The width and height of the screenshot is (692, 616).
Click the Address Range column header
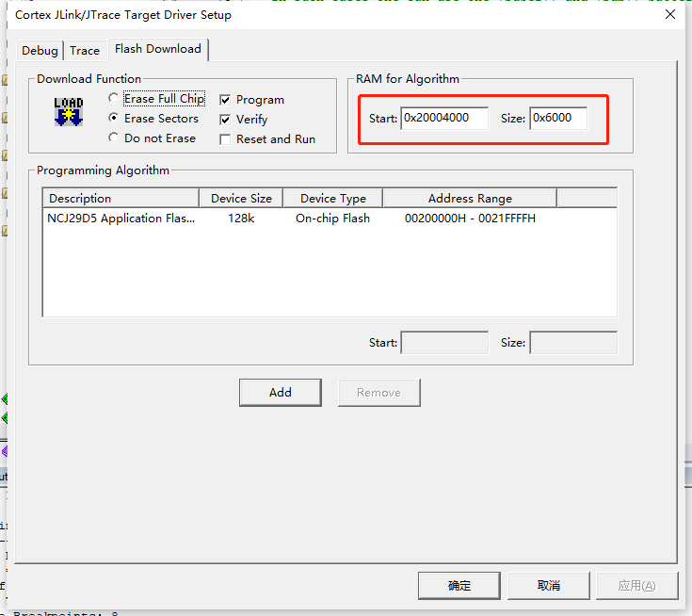pos(470,198)
